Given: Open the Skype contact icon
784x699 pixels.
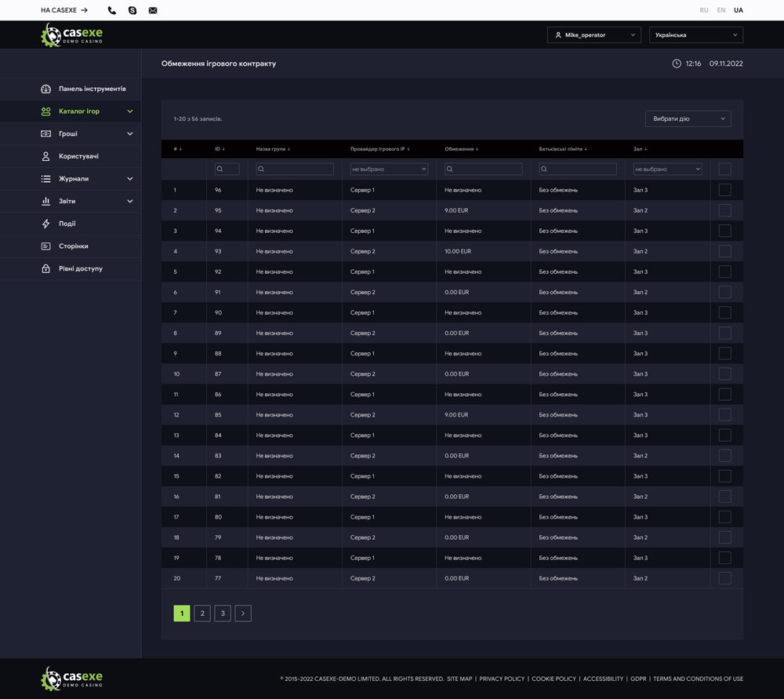Looking at the screenshot, I should pos(132,10).
